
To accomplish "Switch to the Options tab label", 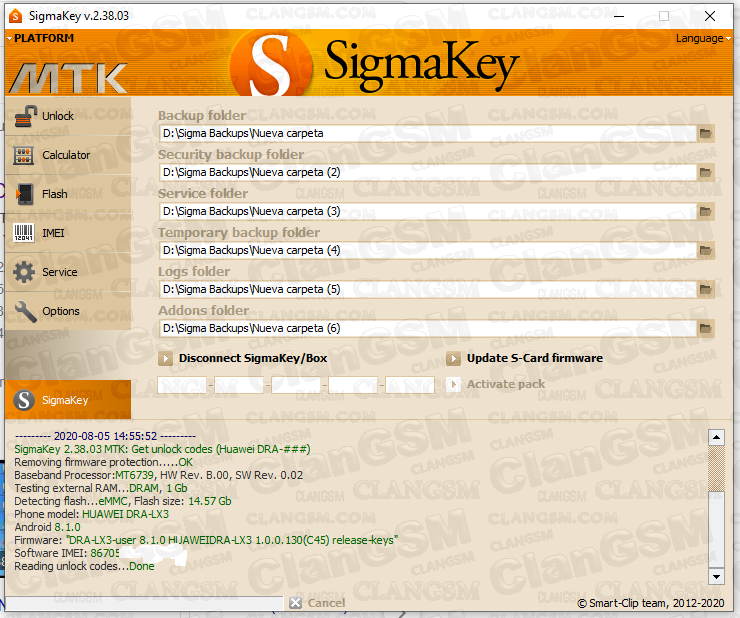I will [61, 312].
